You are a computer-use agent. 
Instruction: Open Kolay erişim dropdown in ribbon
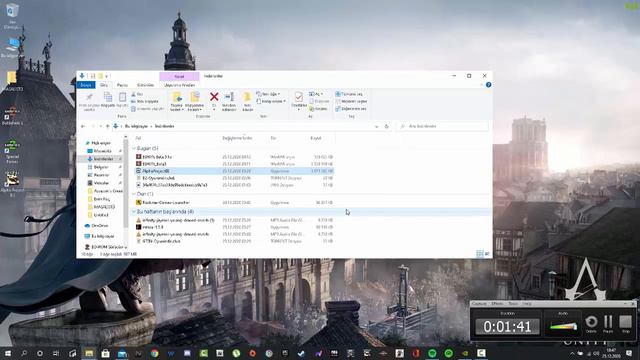(x=271, y=101)
